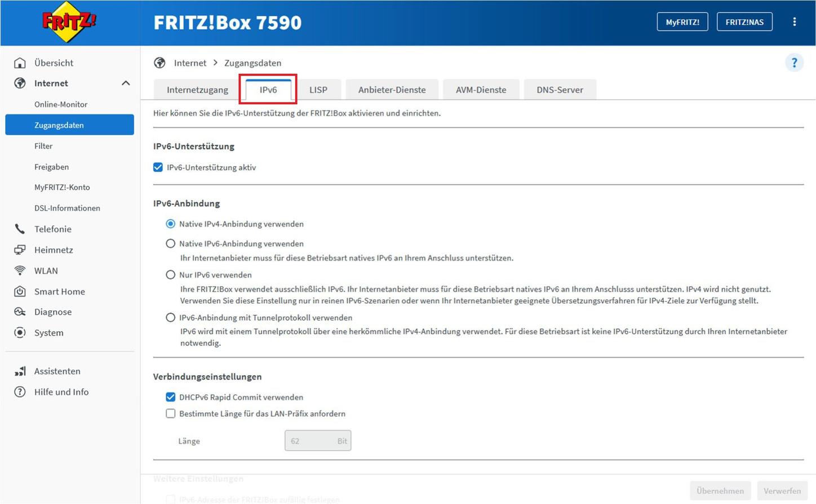This screenshot has height=504, width=816.
Task: Click the MyFRITZ! button
Action: point(682,21)
